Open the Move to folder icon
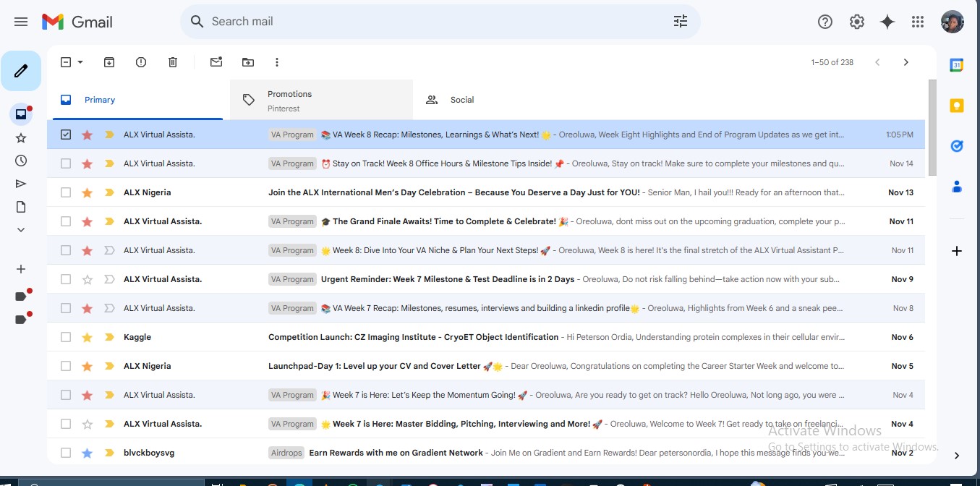The height and width of the screenshot is (486, 980). click(248, 62)
